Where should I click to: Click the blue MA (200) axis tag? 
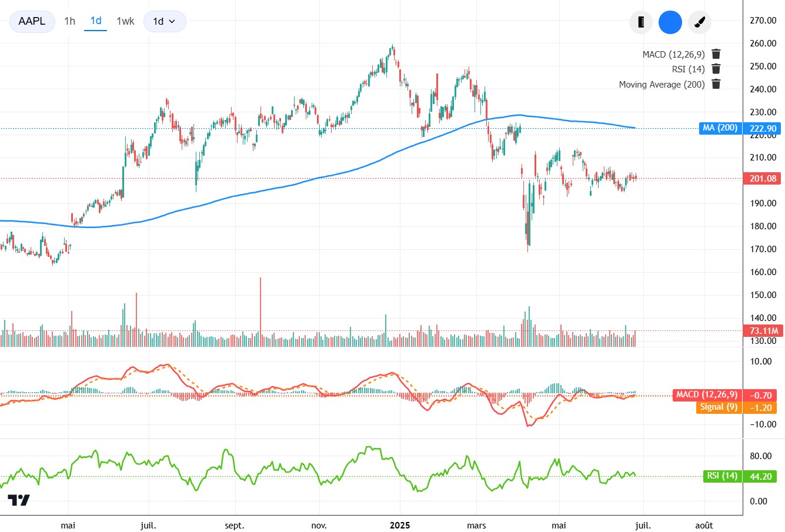pos(720,128)
